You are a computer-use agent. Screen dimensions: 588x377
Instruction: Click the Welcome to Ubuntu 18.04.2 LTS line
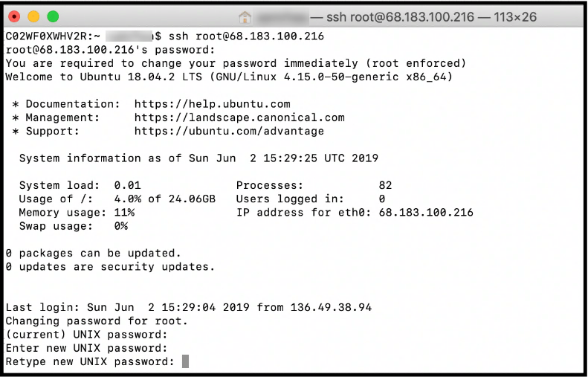point(229,77)
